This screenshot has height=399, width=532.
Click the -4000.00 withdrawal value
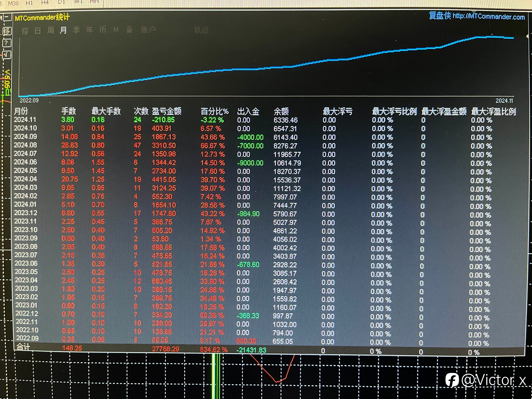point(250,137)
